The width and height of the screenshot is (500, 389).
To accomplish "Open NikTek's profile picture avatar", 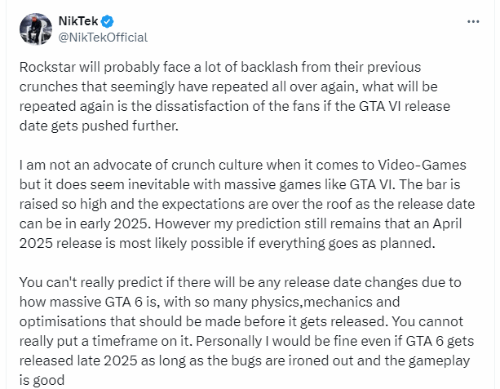I will (x=36, y=29).
